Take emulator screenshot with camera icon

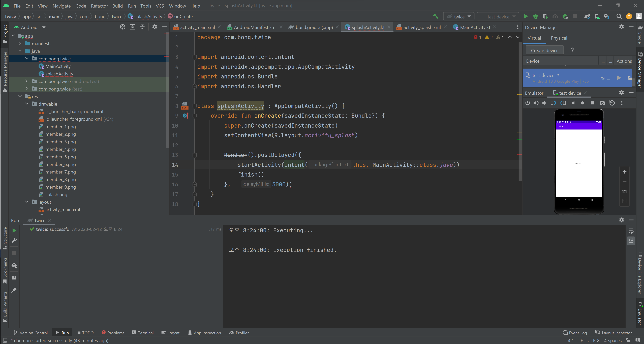click(x=602, y=103)
